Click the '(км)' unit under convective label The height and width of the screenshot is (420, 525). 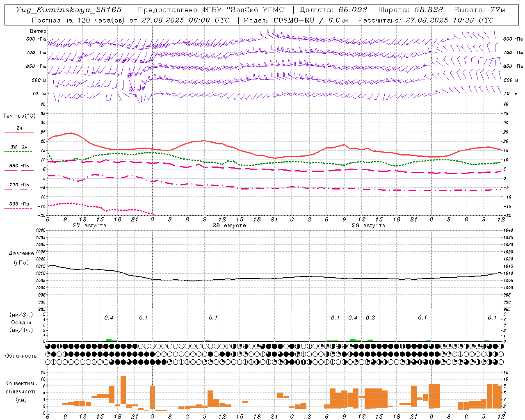click(21, 399)
